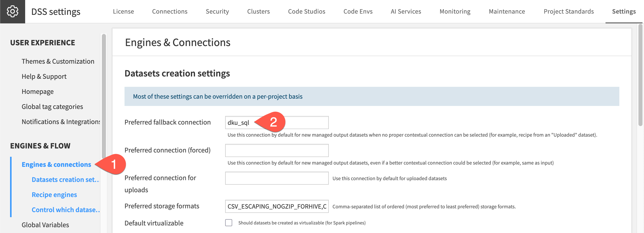Go to the Clusters tab
The image size is (644, 233).
point(258,12)
